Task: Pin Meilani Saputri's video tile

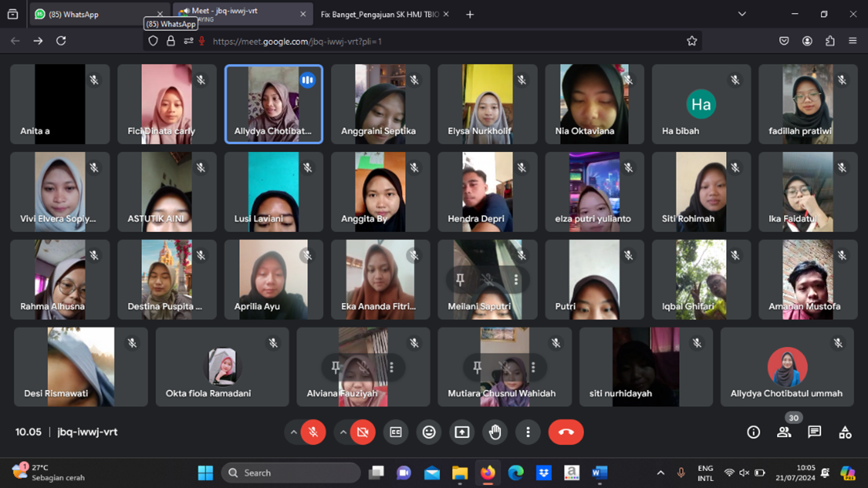Action: 460,280
